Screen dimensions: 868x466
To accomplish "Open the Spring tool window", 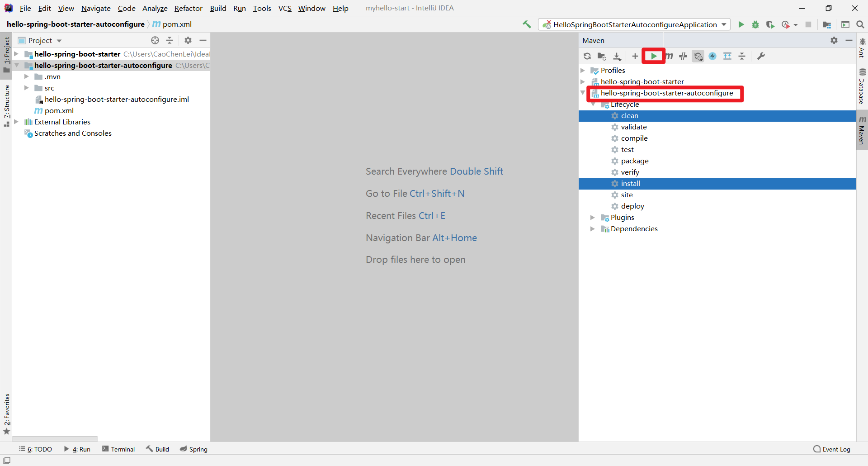I will tap(193, 449).
